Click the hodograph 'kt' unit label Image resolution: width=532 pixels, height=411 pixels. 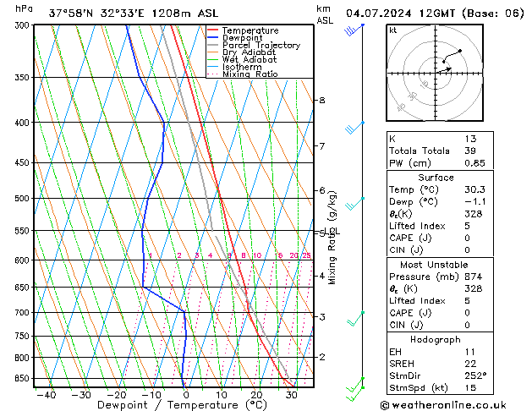[x=393, y=30]
